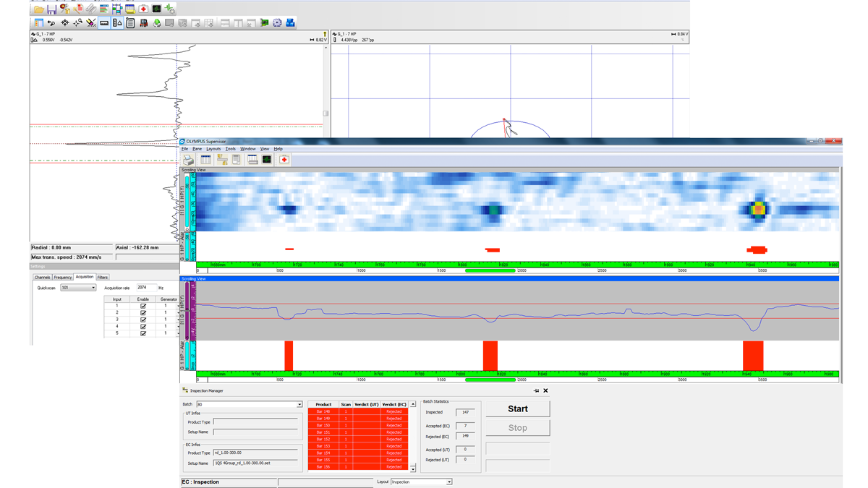The width and height of the screenshot is (868, 488).
Task: Open the Layouts menu in Supervisor
Action: click(x=213, y=149)
